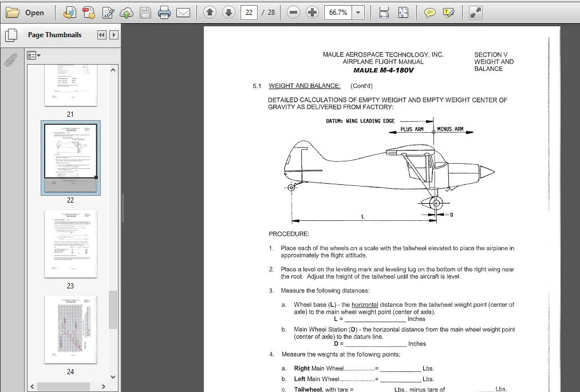Click the Open folder button
Image resolution: width=580 pixels, height=392 pixels.
(x=25, y=13)
